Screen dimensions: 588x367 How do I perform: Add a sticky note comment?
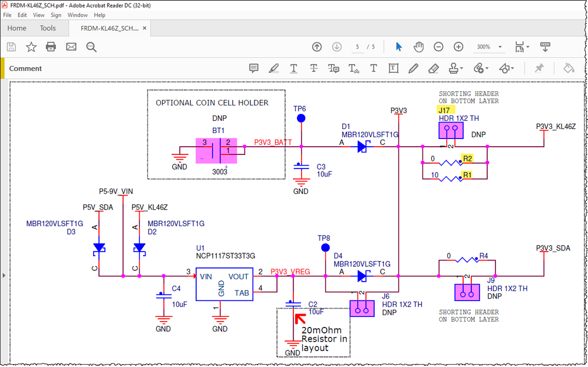[254, 68]
